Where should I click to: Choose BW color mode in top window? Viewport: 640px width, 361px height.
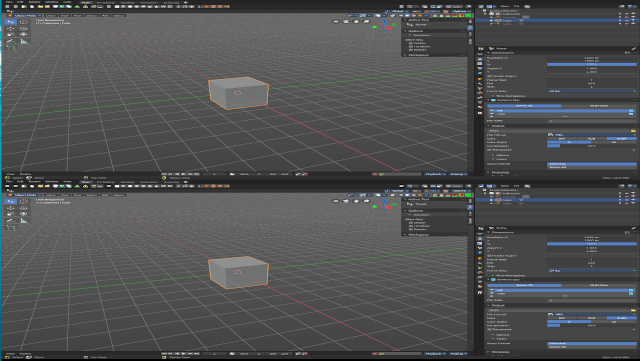(x=562, y=138)
